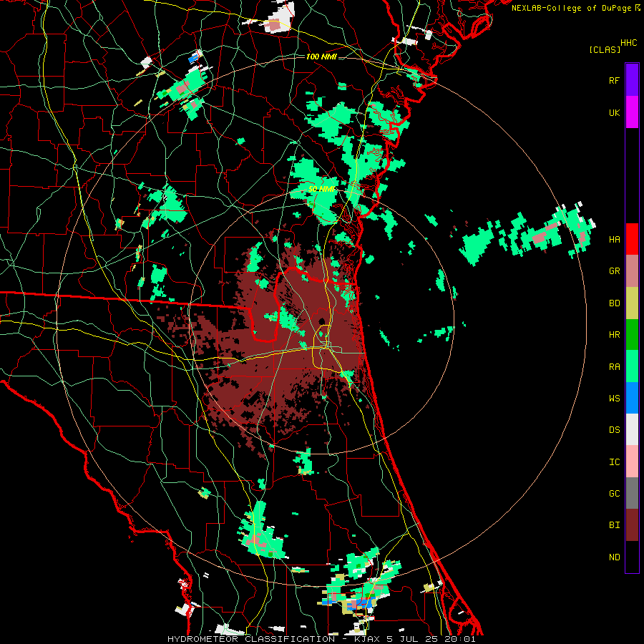Click the BD yellow-olive legend swatch
Image resolution: width=644 pixels, height=644 pixels.
click(x=632, y=303)
